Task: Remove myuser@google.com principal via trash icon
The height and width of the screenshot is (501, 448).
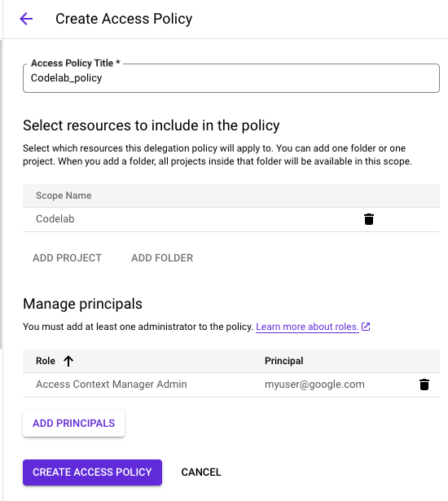Action: click(424, 385)
